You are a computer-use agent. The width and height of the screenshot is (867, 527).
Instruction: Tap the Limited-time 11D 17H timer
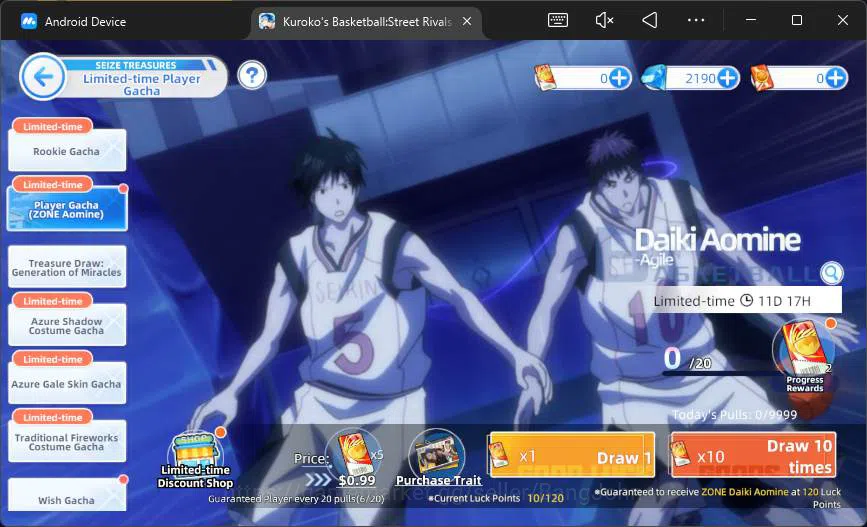click(746, 301)
